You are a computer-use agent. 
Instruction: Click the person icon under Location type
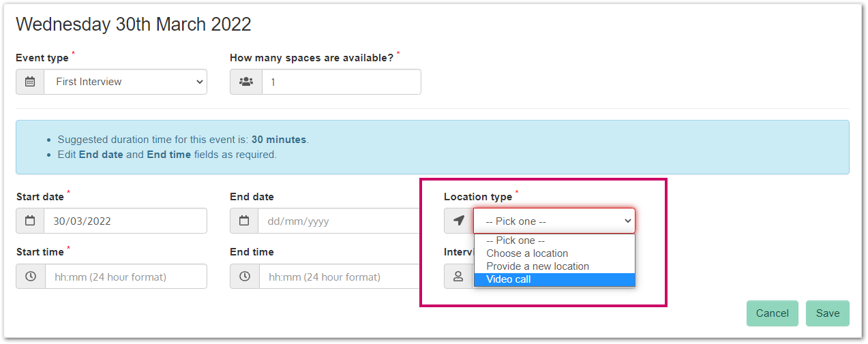coord(458,277)
